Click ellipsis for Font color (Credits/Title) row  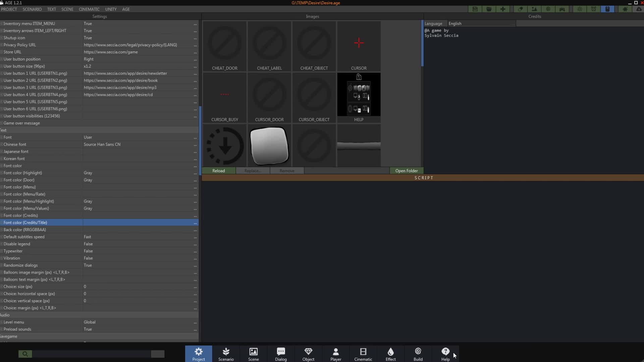pos(195,223)
